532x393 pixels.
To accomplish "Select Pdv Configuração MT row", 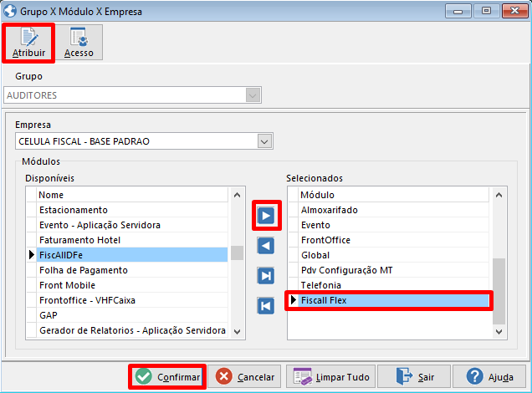I will [394, 270].
